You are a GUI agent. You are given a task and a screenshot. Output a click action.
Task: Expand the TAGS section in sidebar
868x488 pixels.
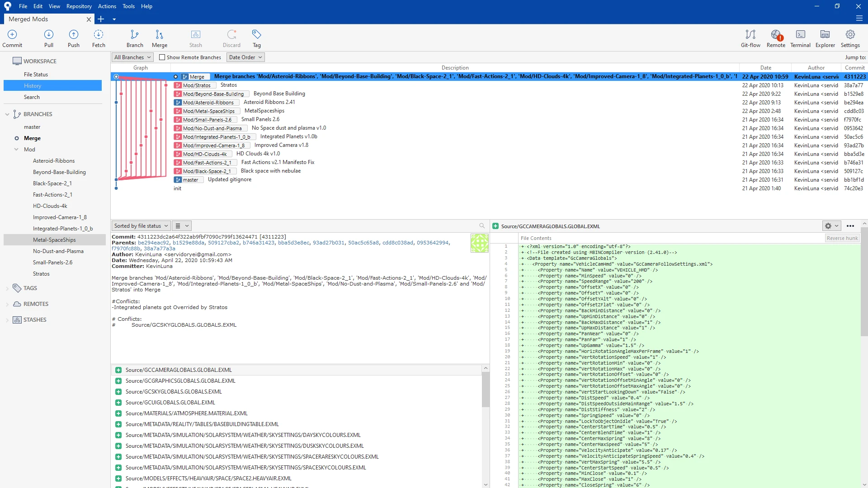7,288
